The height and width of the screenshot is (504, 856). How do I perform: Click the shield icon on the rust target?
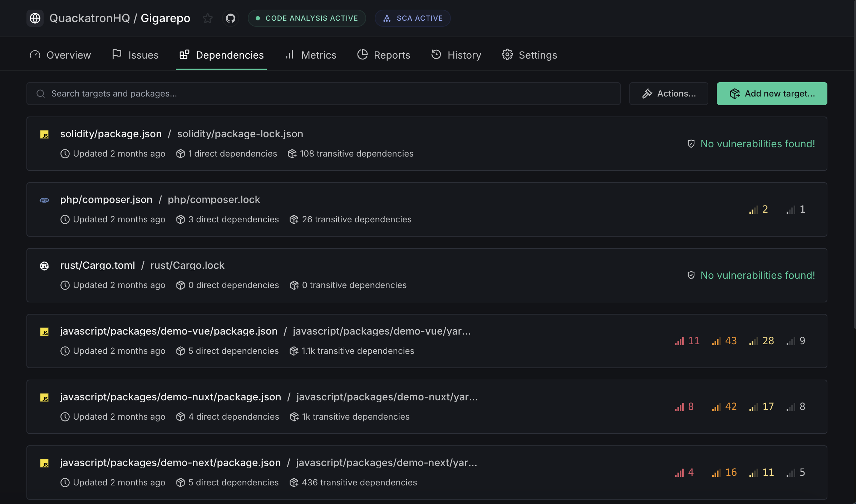click(x=691, y=275)
